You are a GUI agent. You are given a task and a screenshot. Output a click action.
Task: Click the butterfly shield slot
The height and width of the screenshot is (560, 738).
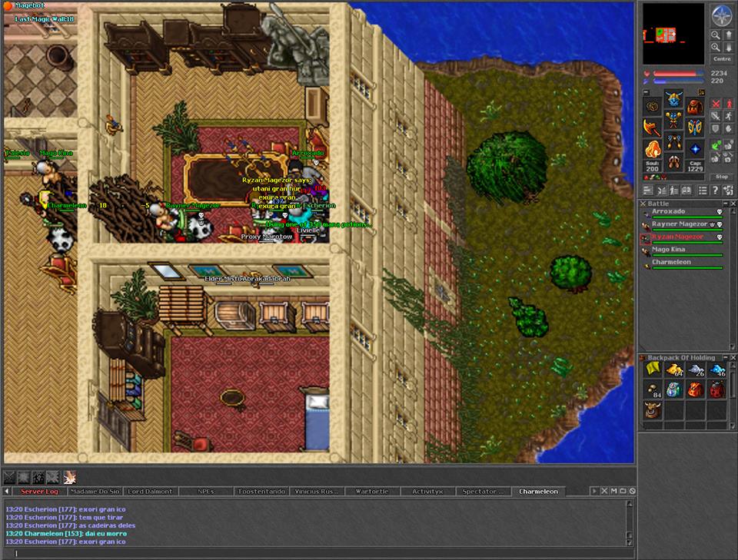point(695,127)
